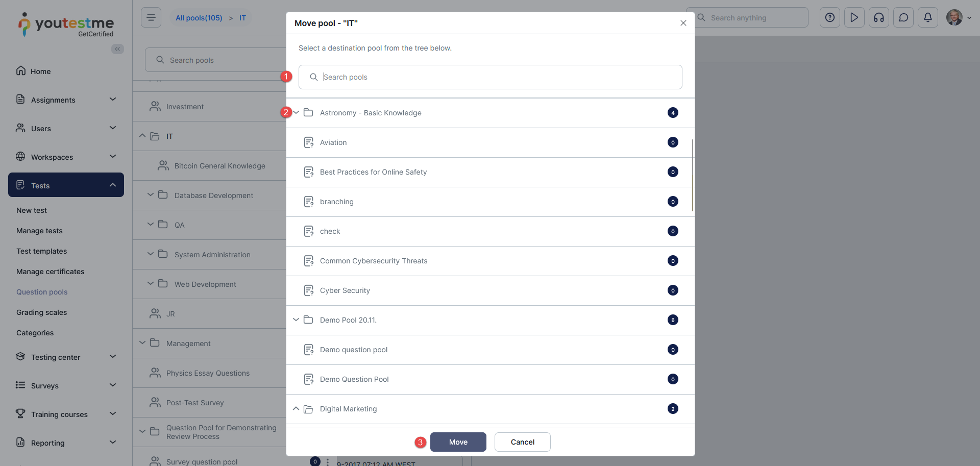Viewport: 980px width, 466px height.
Task: Click the hamburger menu icon in header
Action: pos(151,18)
